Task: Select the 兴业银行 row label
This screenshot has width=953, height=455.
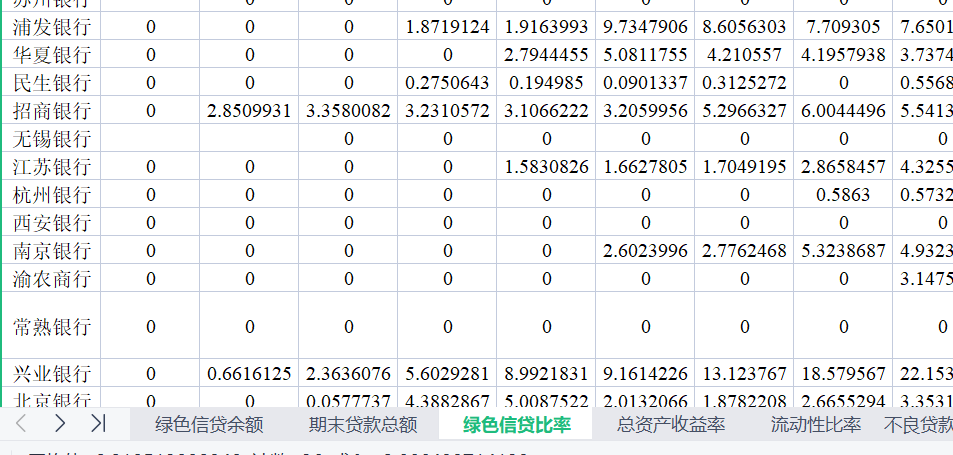Action: tap(52, 373)
